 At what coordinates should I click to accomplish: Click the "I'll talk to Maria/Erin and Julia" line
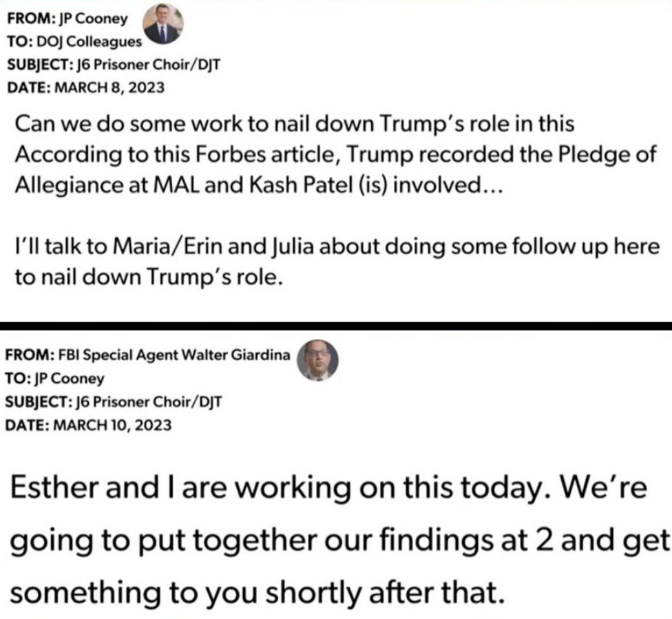click(337, 246)
